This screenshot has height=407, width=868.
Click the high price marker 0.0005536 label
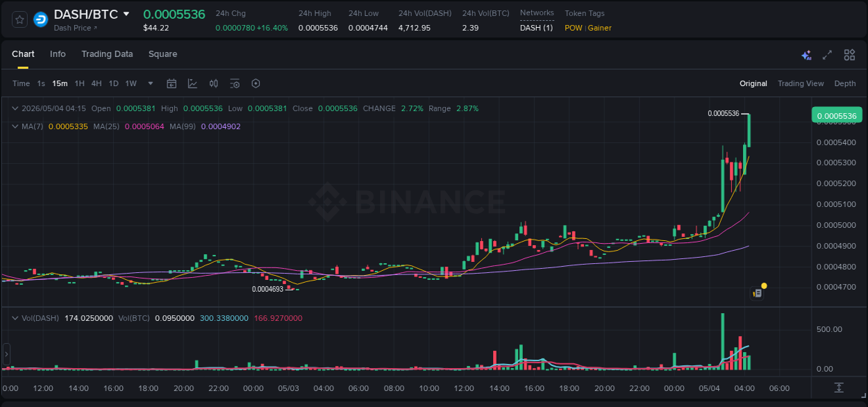(x=724, y=113)
